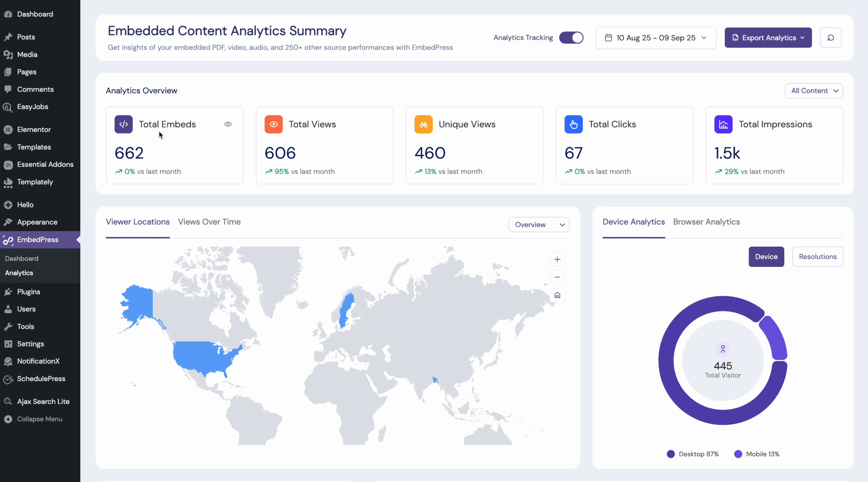Click the Unique Views binoculars icon badge
This screenshot has width=868, height=482.
424,124
